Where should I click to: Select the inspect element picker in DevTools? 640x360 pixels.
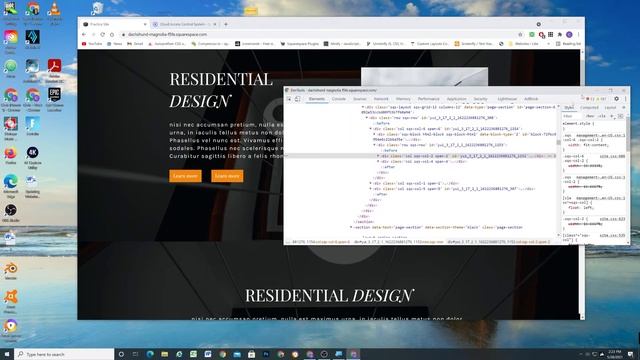click(x=289, y=99)
